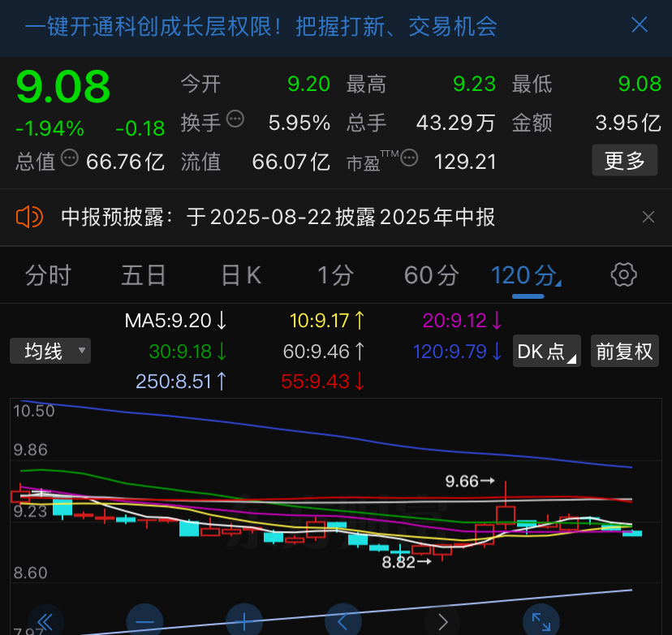Image resolution: width=672 pixels, height=635 pixels.
Task: Close the top promotional banner
Action: 640,25
